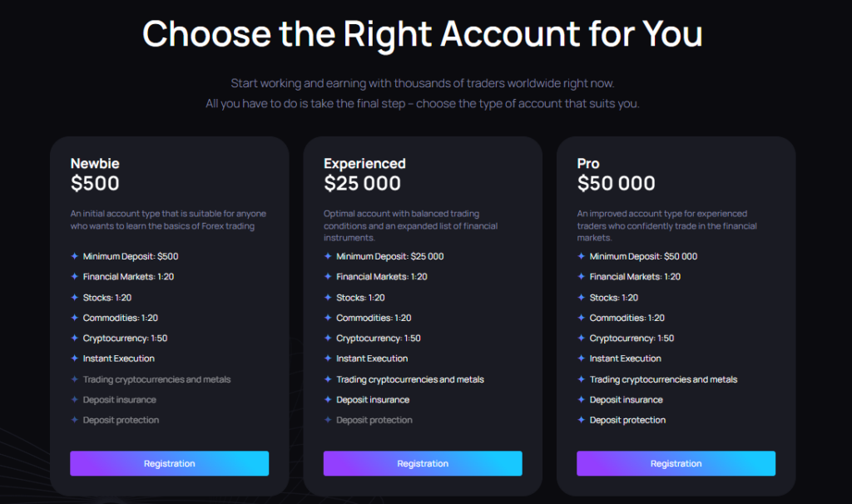Click star icon next to Newbie Instant Execution
The height and width of the screenshot is (504, 852).
pyautogui.click(x=75, y=358)
